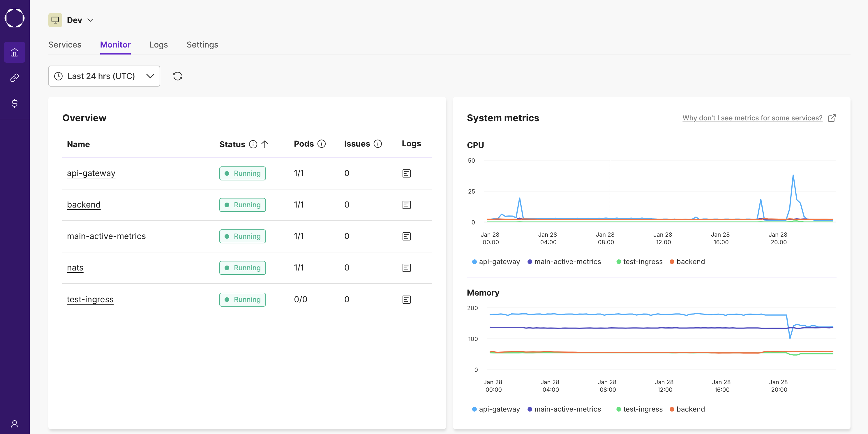868x434 pixels.
Task: Open the Last 24 hrs (UTC) dropdown
Action: click(x=104, y=76)
